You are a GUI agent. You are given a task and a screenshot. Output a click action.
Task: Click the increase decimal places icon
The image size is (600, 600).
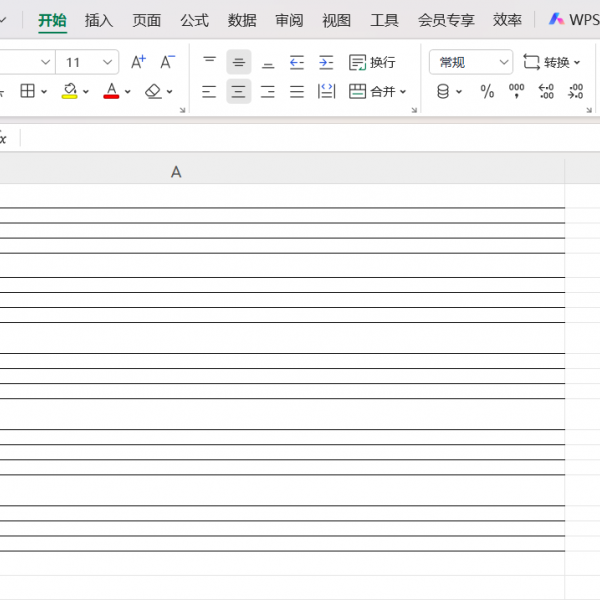click(x=546, y=92)
